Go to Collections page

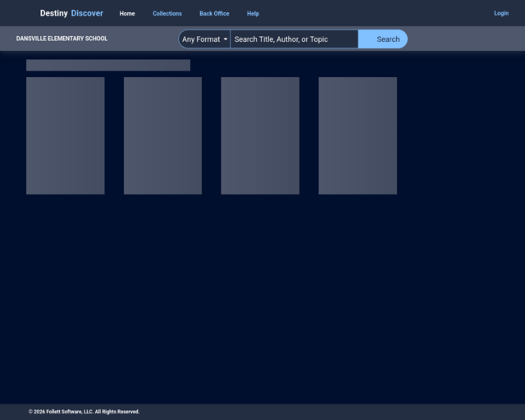pos(167,14)
